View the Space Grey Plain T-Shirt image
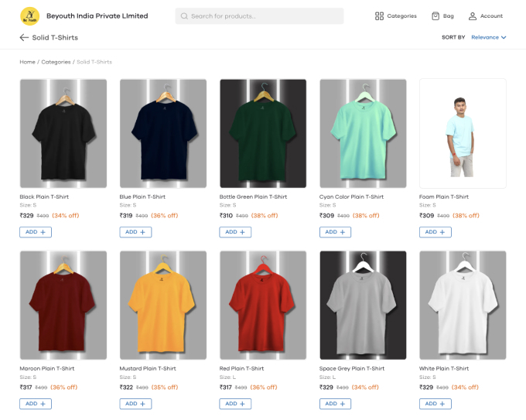 (363, 306)
